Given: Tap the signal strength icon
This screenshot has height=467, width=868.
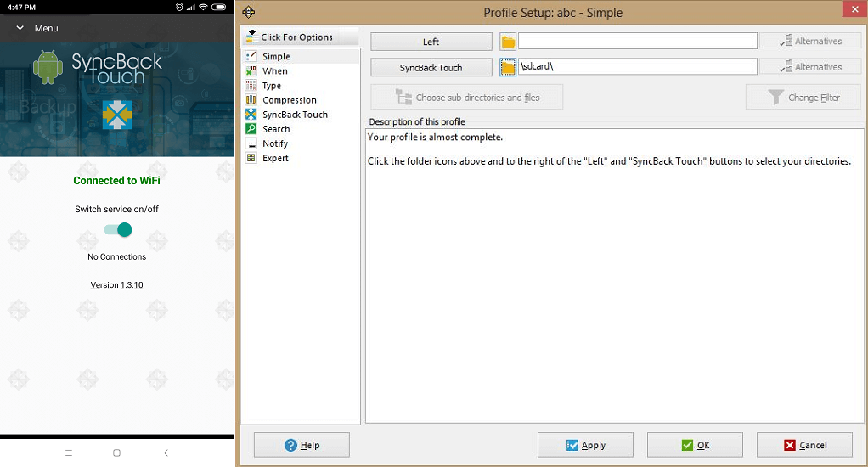Looking at the screenshot, I should [x=191, y=7].
